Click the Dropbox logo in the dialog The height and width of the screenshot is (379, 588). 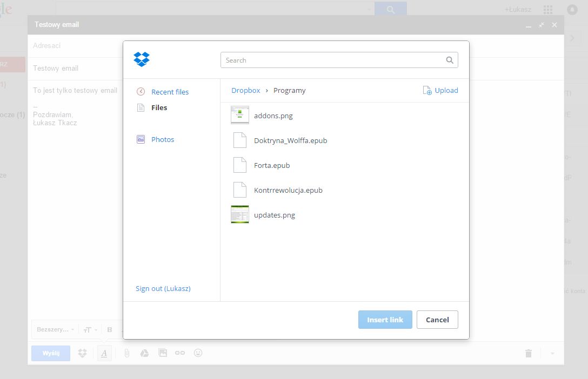142,59
